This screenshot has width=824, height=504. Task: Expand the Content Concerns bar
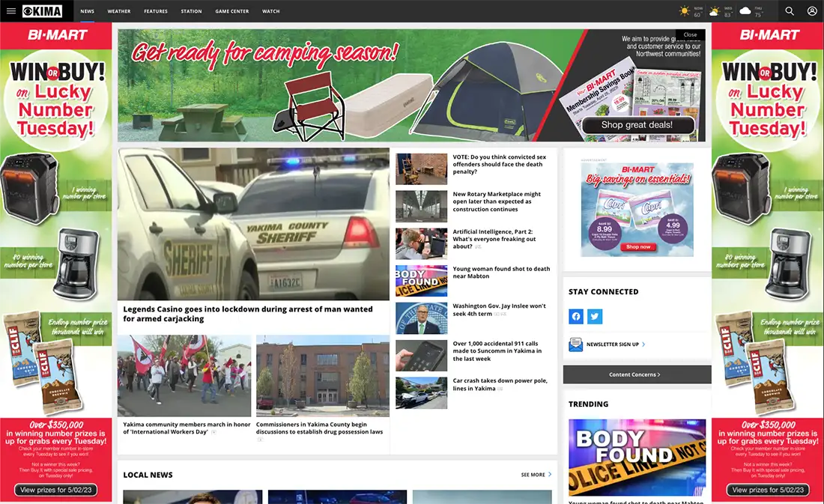click(x=637, y=374)
